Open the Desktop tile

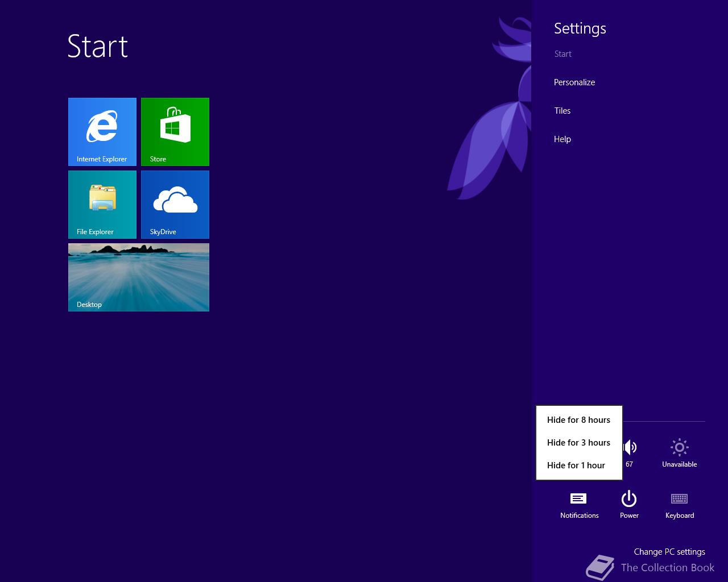(139, 277)
